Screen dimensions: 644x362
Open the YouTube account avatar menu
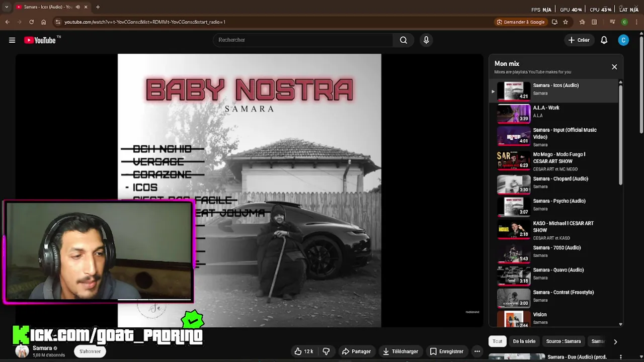pyautogui.click(x=623, y=40)
